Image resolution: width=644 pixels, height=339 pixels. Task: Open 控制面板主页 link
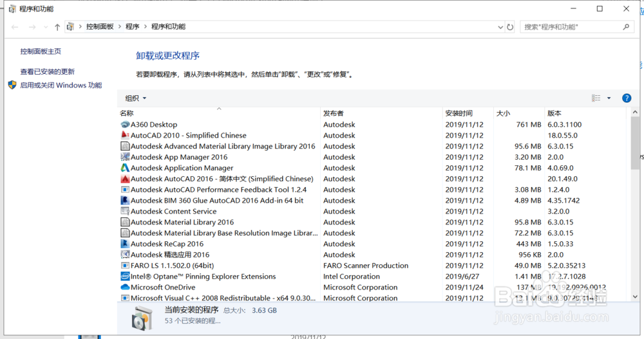tap(41, 51)
